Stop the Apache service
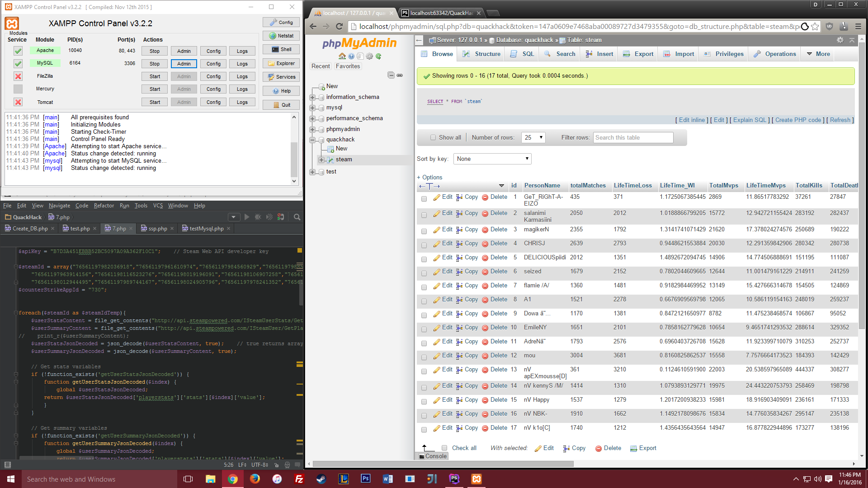 tap(155, 51)
